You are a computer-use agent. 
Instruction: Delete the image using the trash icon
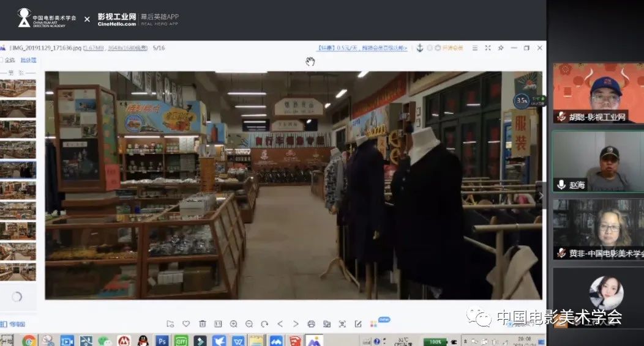point(202,324)
